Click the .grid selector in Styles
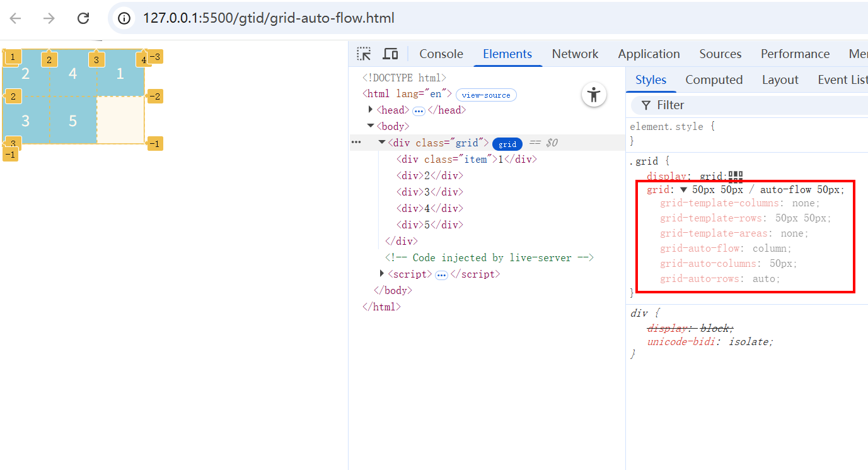The height and width of the screenshot is (470, 868). [644, 161]
